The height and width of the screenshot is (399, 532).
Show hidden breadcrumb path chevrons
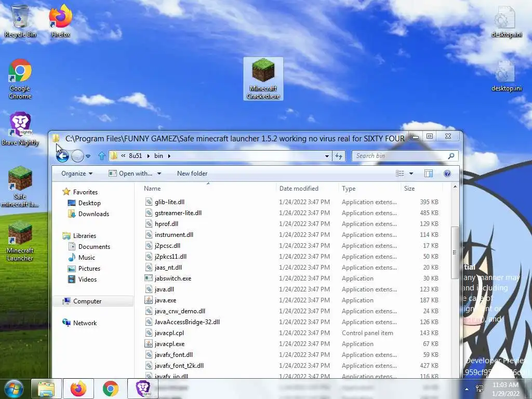click(123, 156)
